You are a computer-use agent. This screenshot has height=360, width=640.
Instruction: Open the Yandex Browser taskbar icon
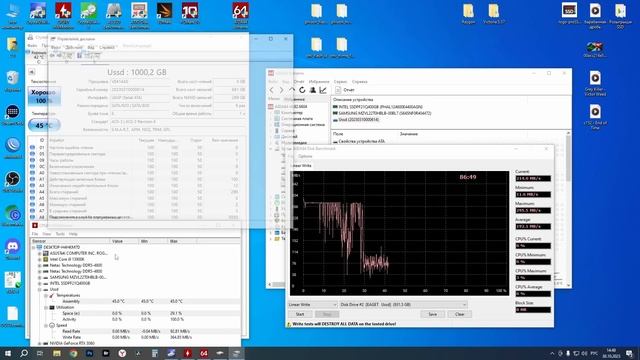(x=122, y=353)
